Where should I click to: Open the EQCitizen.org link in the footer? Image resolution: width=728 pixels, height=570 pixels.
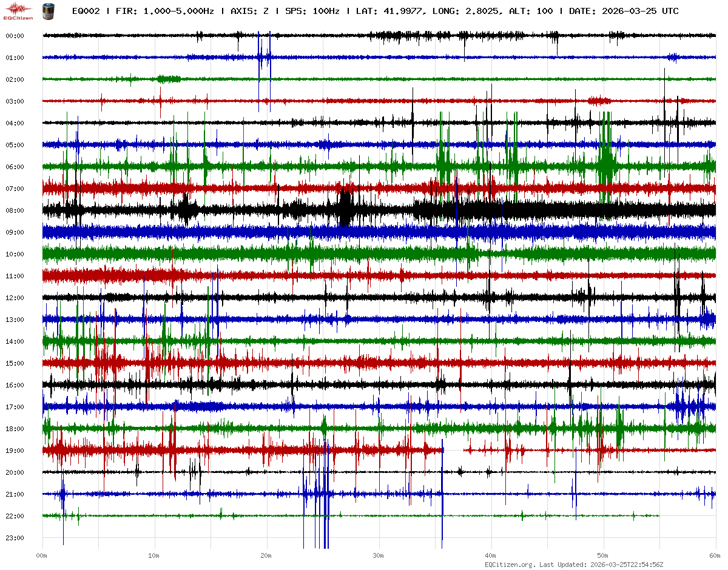(510, 565)
